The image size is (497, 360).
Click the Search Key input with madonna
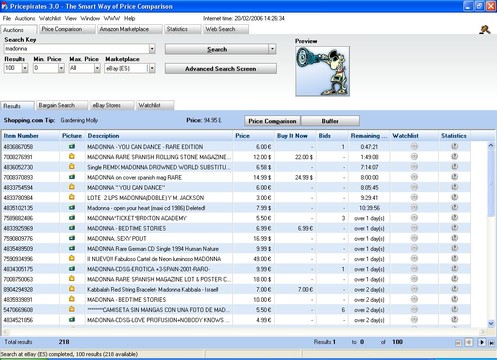76,49
